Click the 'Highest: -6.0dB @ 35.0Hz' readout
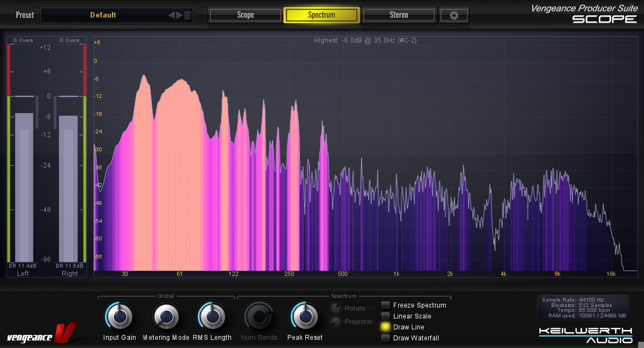644x348 pixels. pyautogui.click(x=365, y=40)
